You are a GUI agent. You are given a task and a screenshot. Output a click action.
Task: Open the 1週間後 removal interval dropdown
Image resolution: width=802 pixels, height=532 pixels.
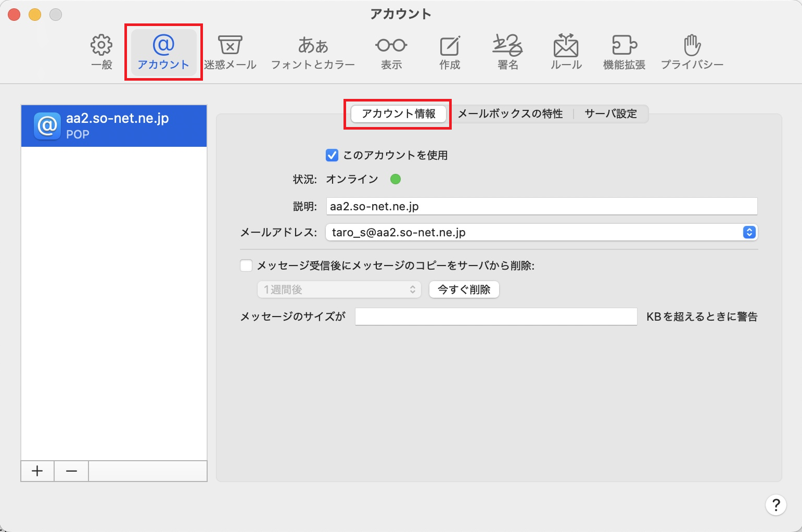(339, 289)
